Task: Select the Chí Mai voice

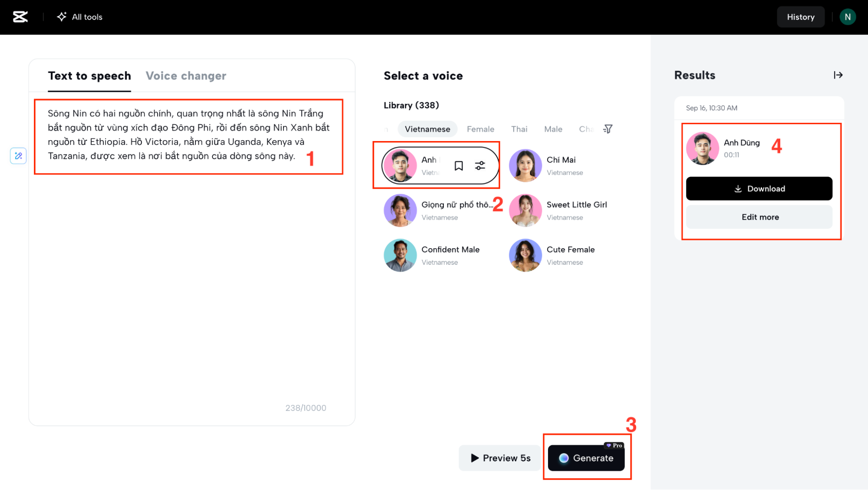Action: tap(560, 165)
